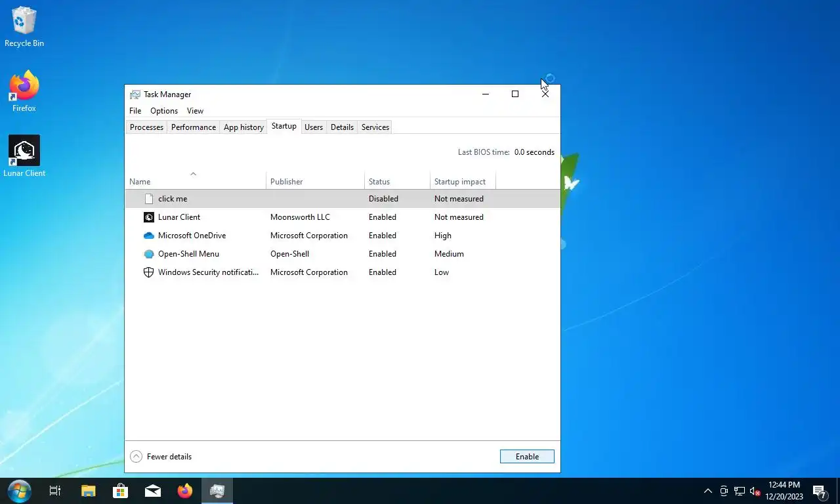
Task: Click the Open-Shell publisher cell
Action: click(289, 254)
